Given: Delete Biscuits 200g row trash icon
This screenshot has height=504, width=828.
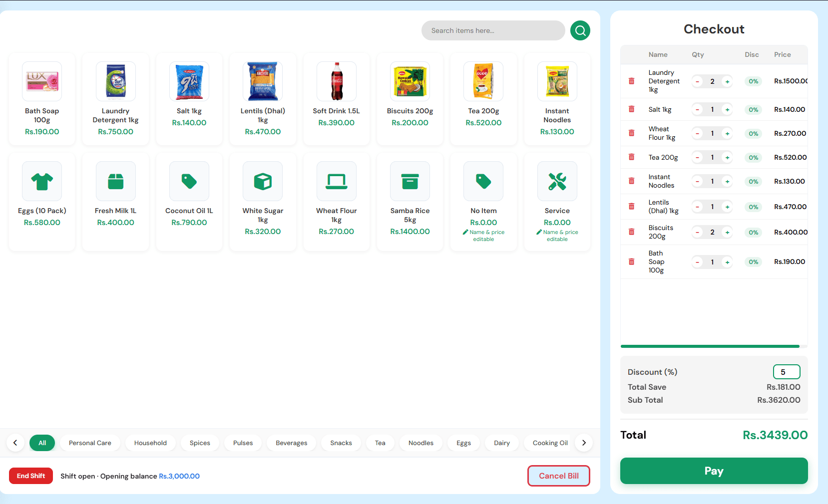Looking at the screenshot, I should [x=631, y=232].
